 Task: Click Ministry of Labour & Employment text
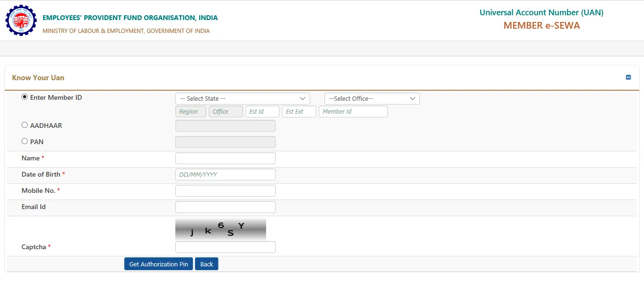(x=126, y=31)
